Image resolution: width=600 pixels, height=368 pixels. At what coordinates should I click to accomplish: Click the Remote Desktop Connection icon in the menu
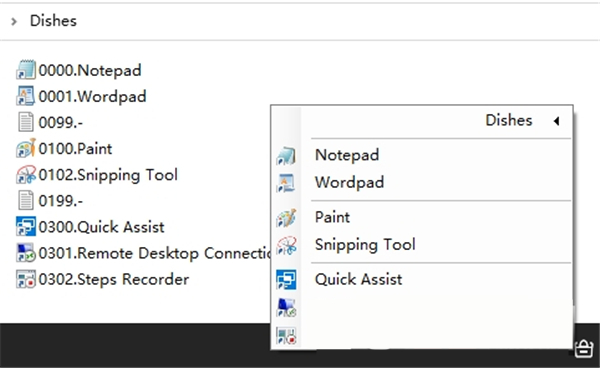click(286, 308)
